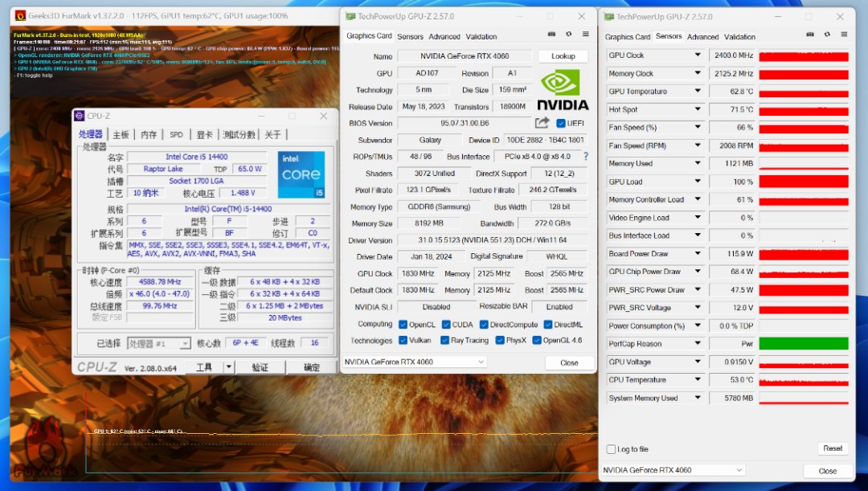Click the refresh icon in GPU-Z Sensors window

point(827,35)
